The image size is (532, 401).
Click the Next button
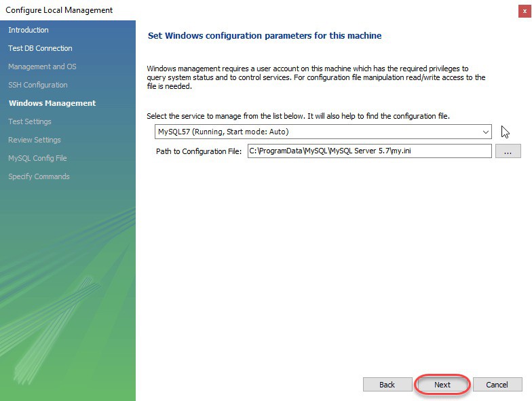[x=442, y=384]
